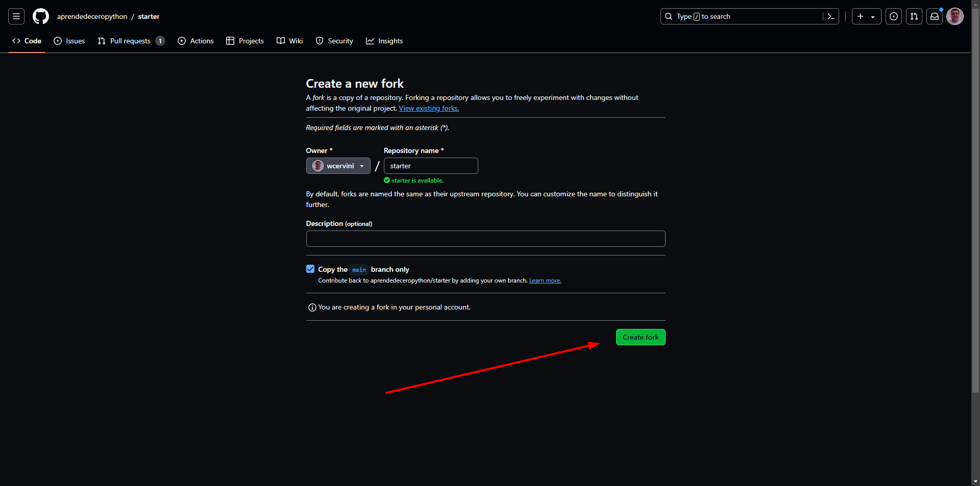Switch to the Actions tab
Screen dimensions: 980x486
195,41
